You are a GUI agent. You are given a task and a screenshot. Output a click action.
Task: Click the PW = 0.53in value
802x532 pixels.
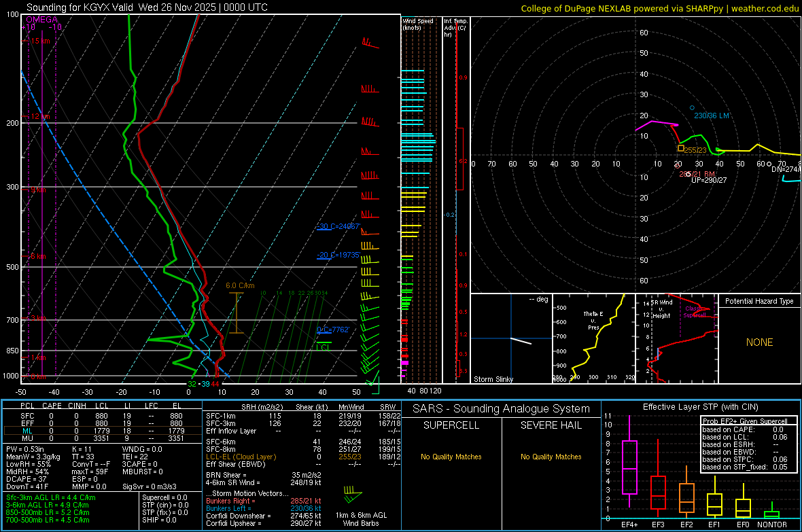tap(25, 449)
